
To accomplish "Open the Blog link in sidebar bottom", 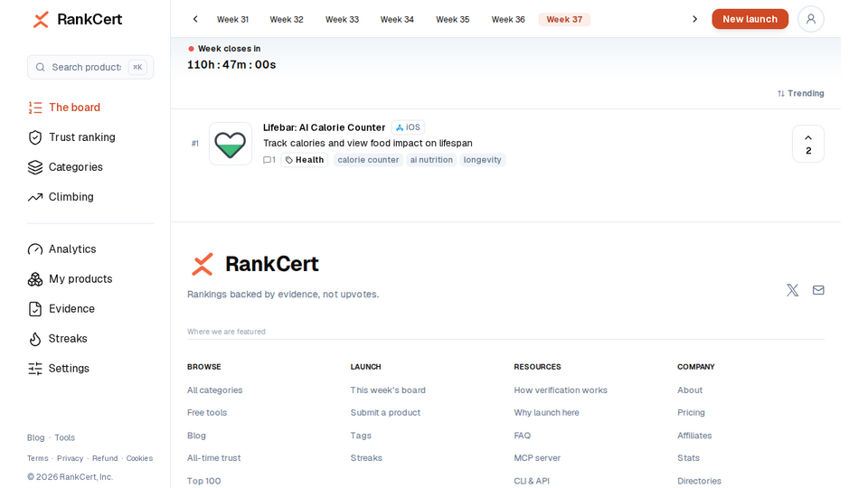I will [x=35, y=437].
